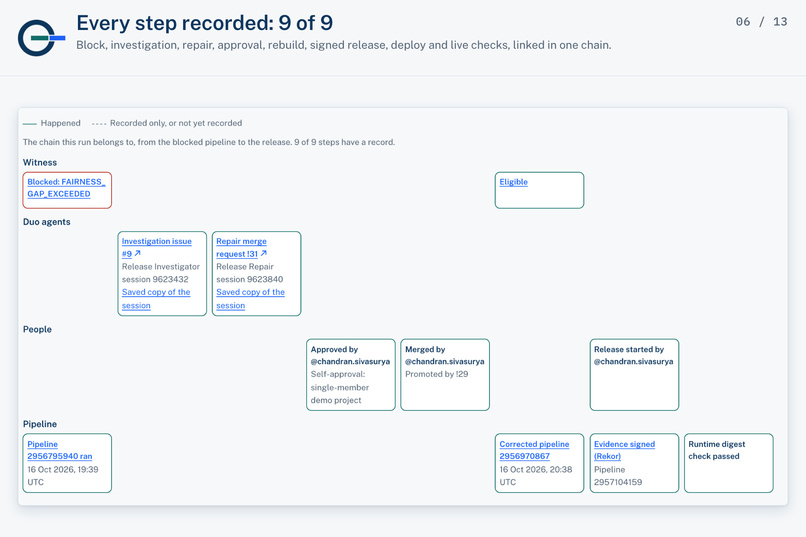Click 'Release Repair session 9623840' text
The height and width of the screenshot is (537, 806).
tap(249, 273)
